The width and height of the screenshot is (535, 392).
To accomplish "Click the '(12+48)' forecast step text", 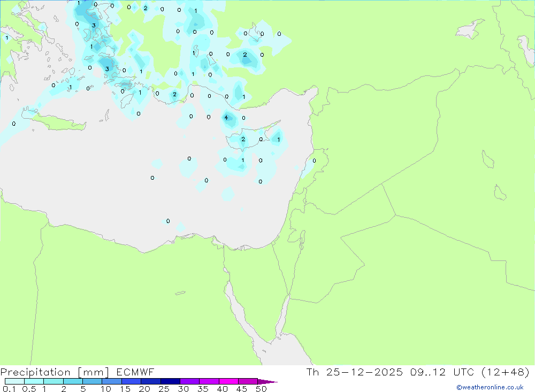I will point(506,372).
